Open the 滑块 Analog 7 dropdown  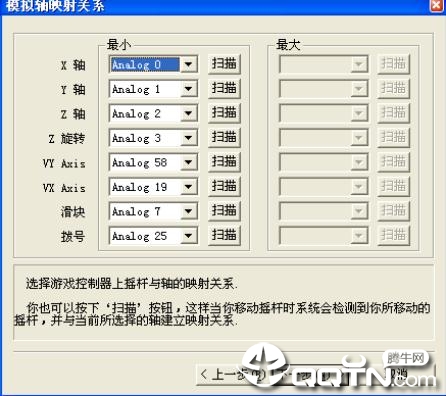click(153, 211)
